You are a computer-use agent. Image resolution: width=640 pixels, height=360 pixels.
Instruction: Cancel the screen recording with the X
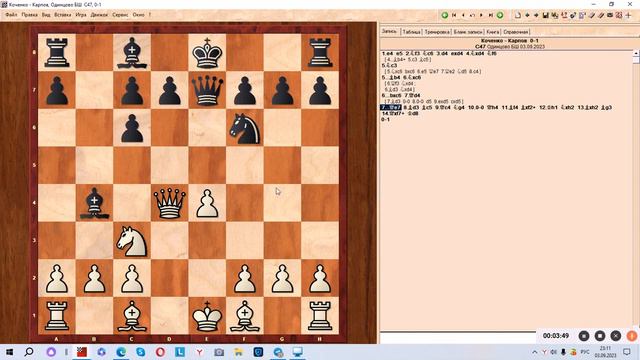pyautogui.click(x=616, y=336)
